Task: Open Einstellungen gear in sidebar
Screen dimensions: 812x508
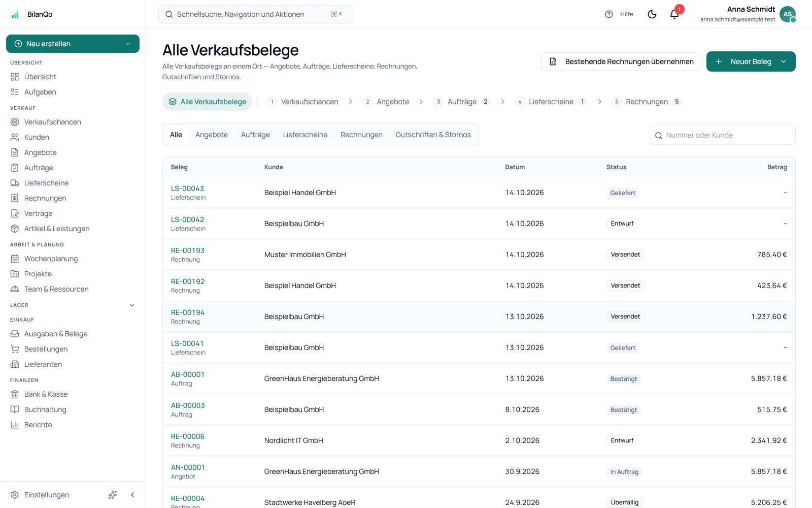Action: pos(15,495)
